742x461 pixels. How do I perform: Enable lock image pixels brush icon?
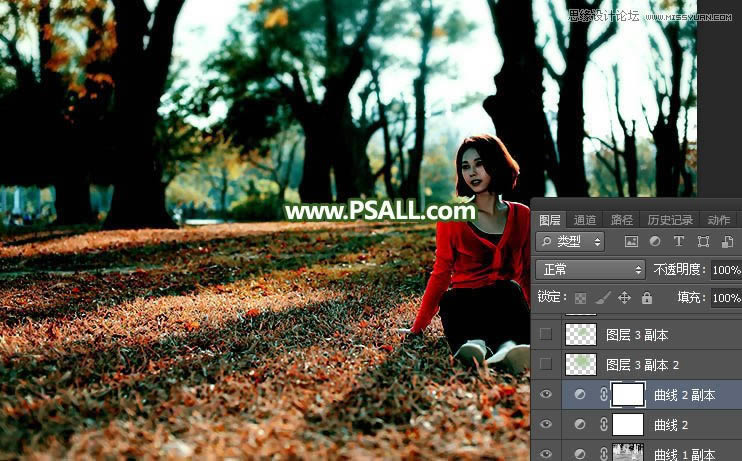click(x=602, y=298)
